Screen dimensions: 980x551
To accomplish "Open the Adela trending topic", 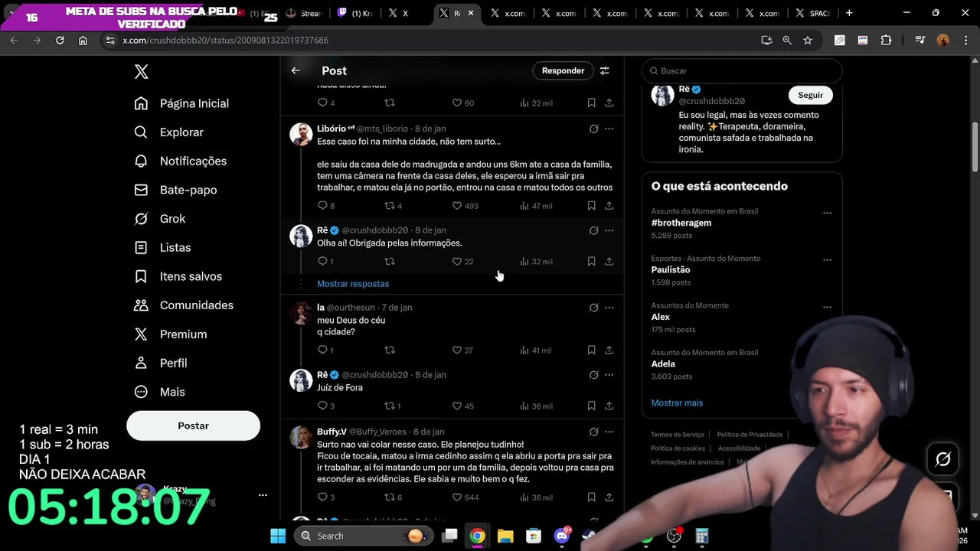I will pos(663,364).
